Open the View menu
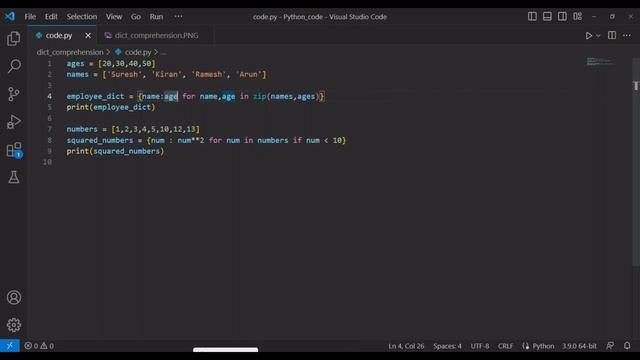Viewport: 640px width, 360px height. (114, 16)
